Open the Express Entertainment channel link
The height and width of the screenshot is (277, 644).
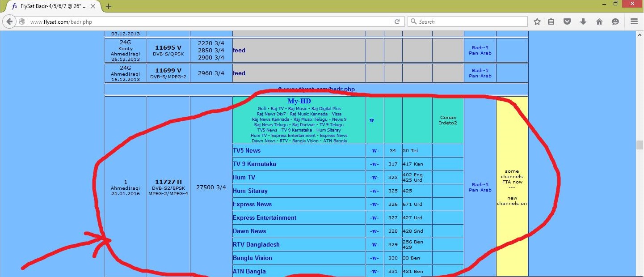[265, 217]
